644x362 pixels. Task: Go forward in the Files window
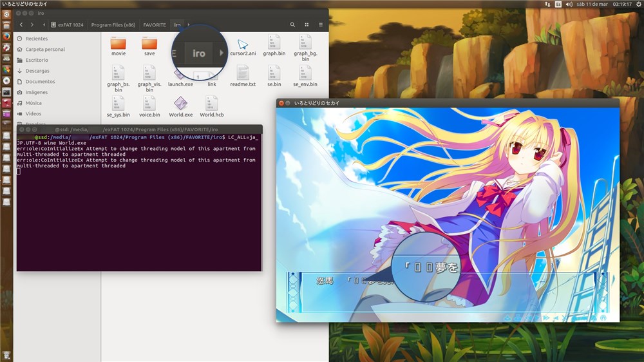(x=32, y=24)
